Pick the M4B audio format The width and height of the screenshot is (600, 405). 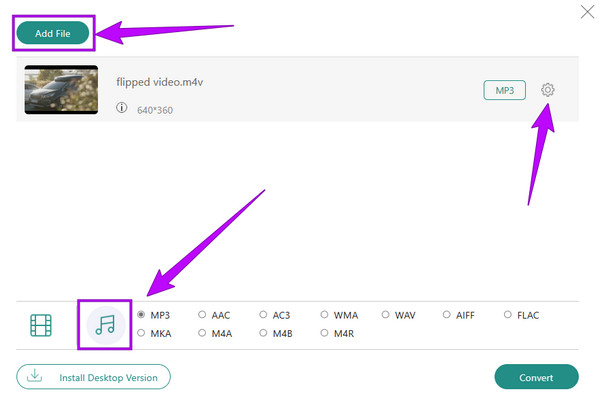263,333
